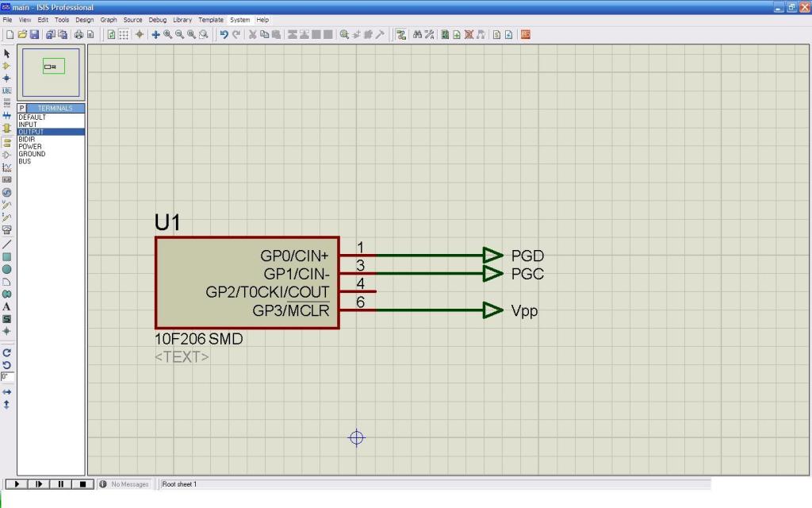Image resolution: width=812 pixels, height=508 pixels.
Task: Click the New Design file icon
Action: (x=10, y=35)
